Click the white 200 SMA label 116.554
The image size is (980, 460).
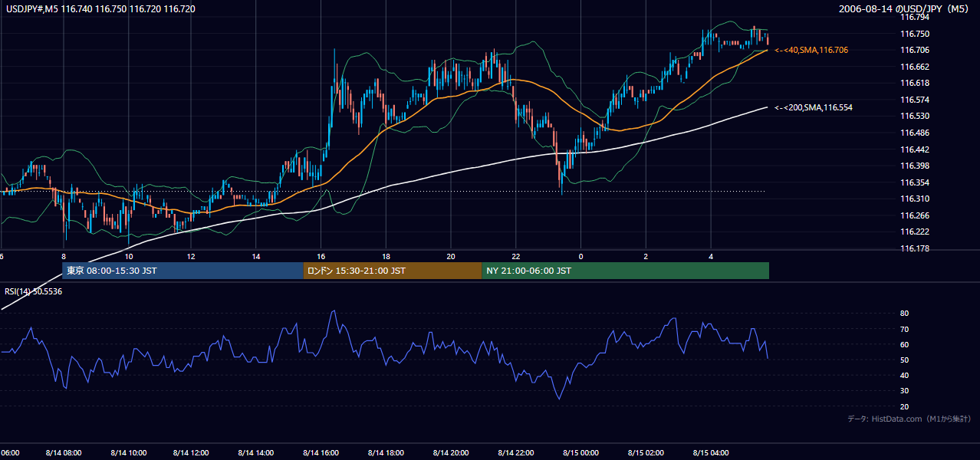click(x=814, y=107)
